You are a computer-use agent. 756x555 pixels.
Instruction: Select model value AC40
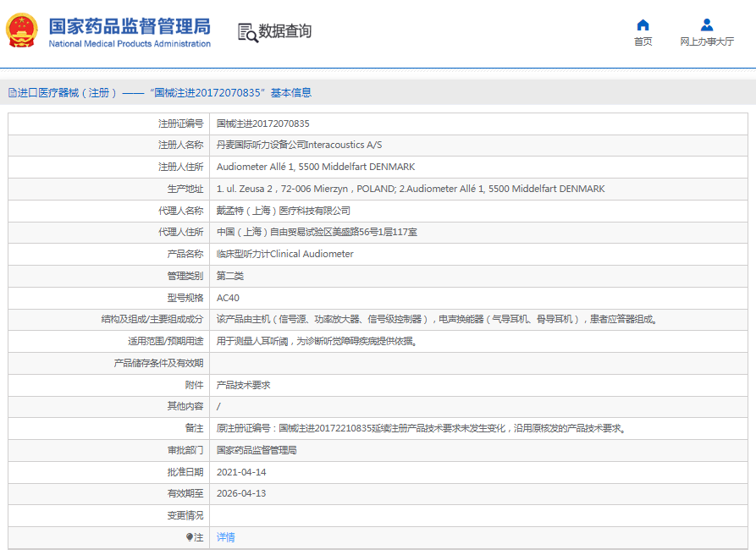point(228,298)
